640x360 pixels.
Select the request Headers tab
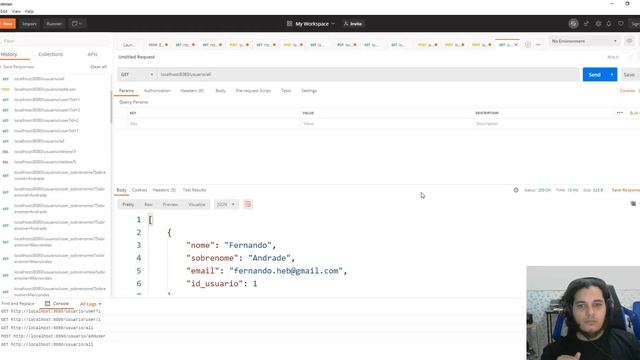click(192, 91)
